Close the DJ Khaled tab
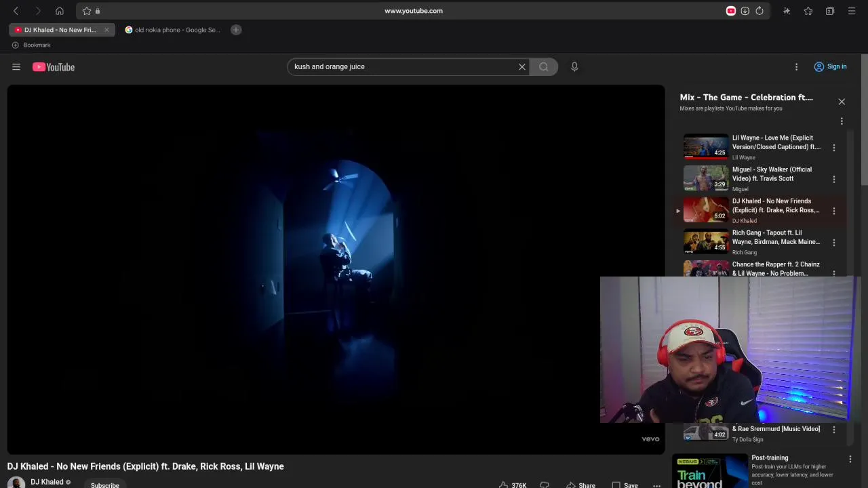The width and height of the screenshot is (868, 488). 106,30
